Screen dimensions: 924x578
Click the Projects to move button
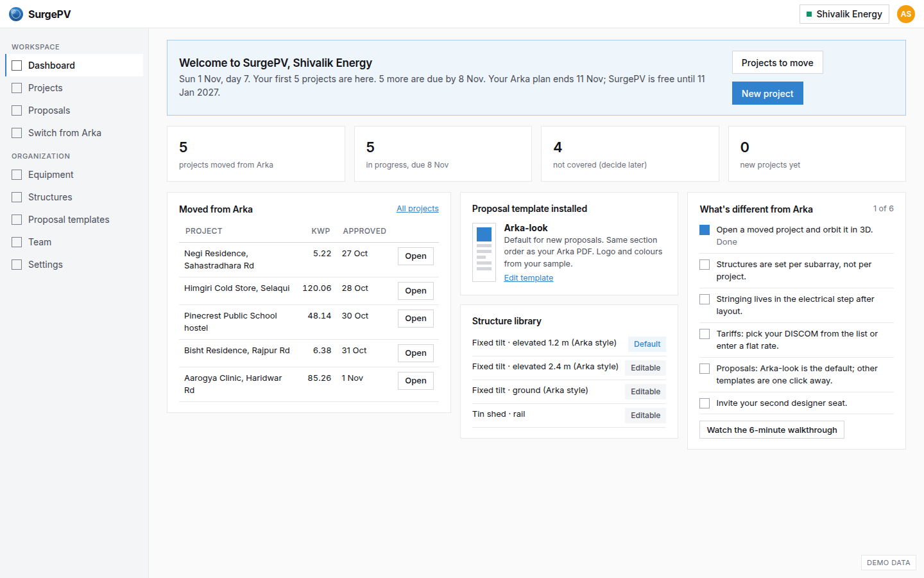(x=777, y=63)
